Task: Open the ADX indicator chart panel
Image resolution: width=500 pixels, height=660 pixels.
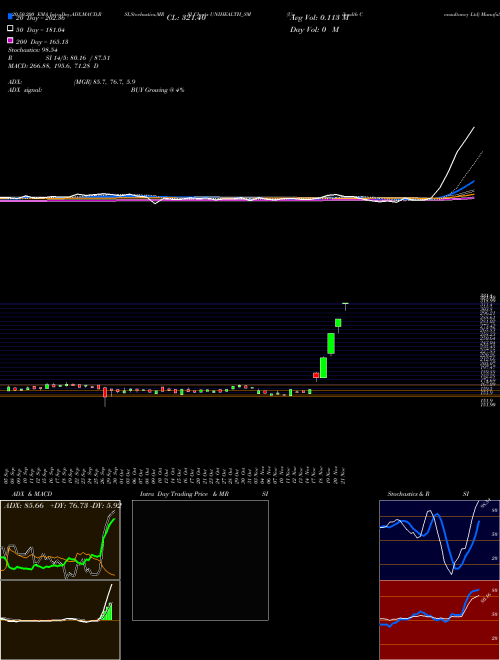Action: 60,540
